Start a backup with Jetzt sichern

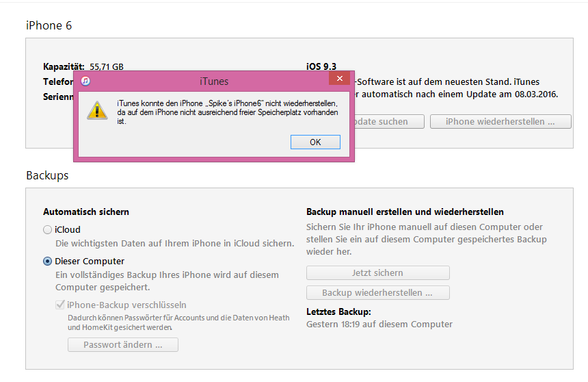tap(377, 272)
